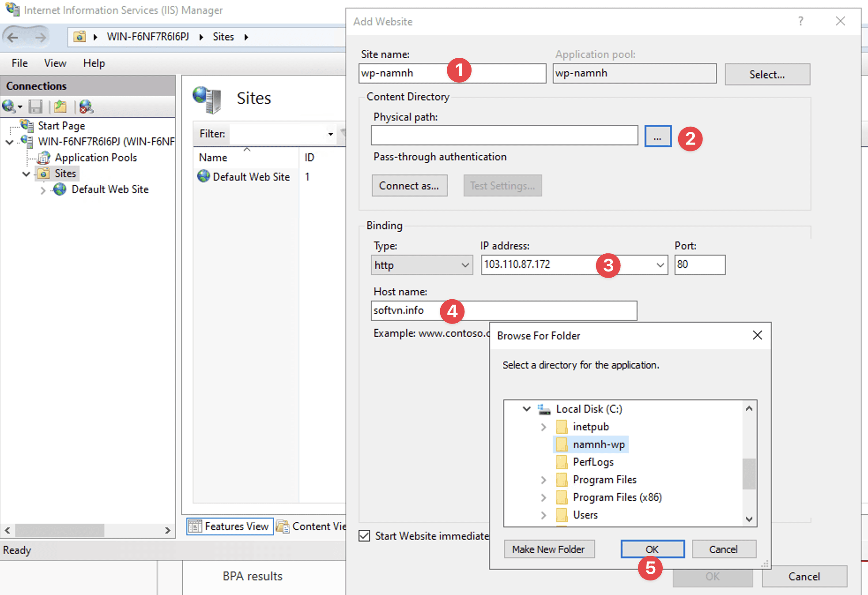Click the folder browser vertical scrollbar thumb
The image size is (868, 595).
coord(749,474)
